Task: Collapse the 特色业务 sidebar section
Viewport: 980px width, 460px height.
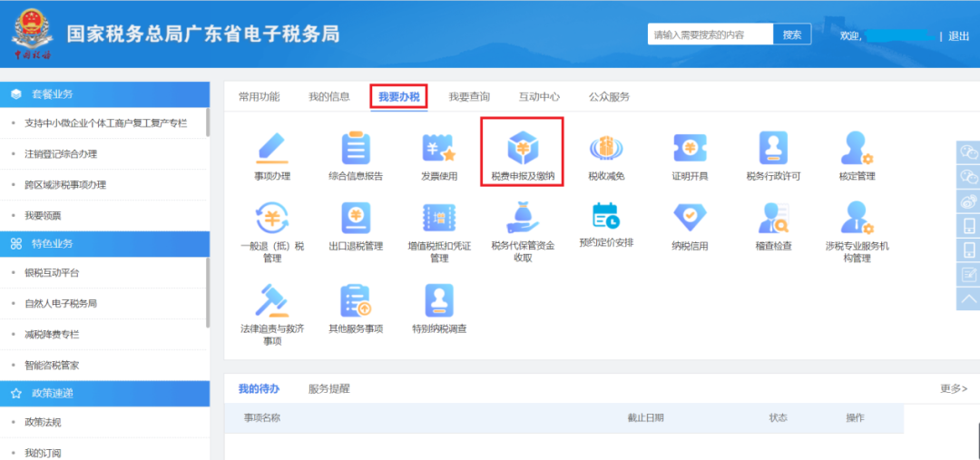Action: click(x=105, y=244)
